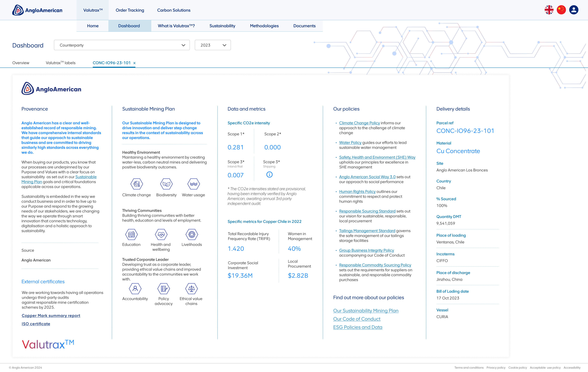This screenshot has height=372, width=588.
Task: Click the Local Procurement value $2.82B
Action: [x=298, y=276]
